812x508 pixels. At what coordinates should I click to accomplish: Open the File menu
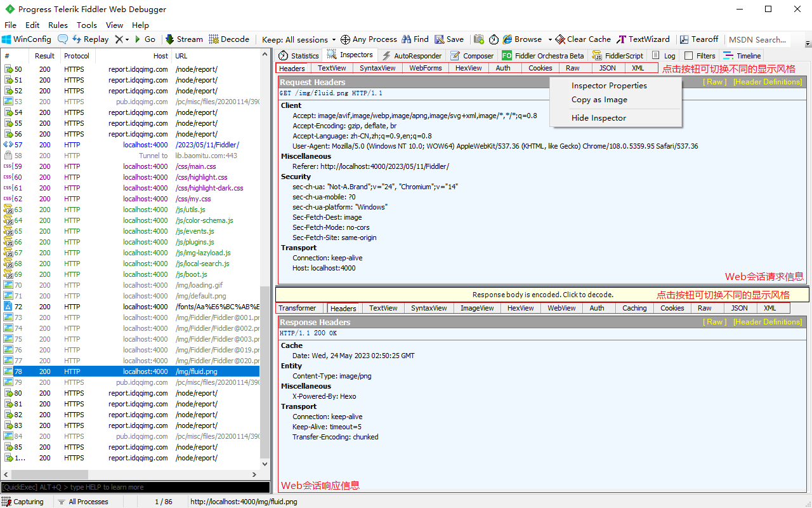pos(10,25)
